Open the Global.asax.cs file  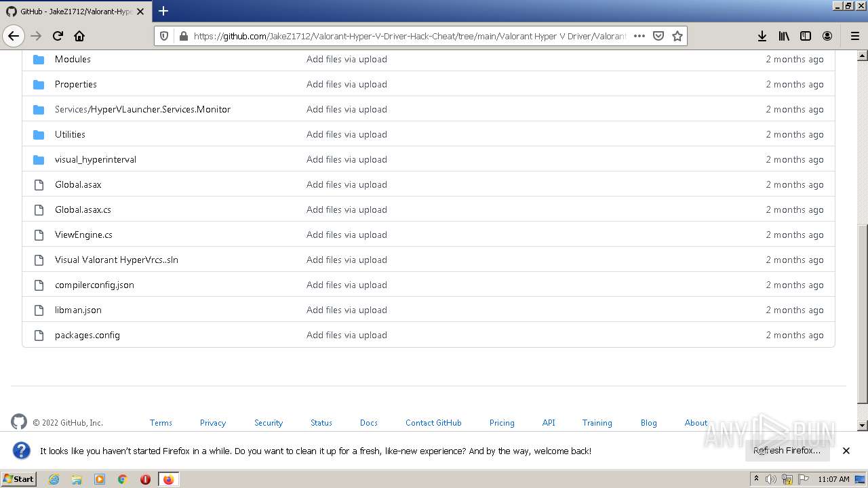(x=83, y=209)
